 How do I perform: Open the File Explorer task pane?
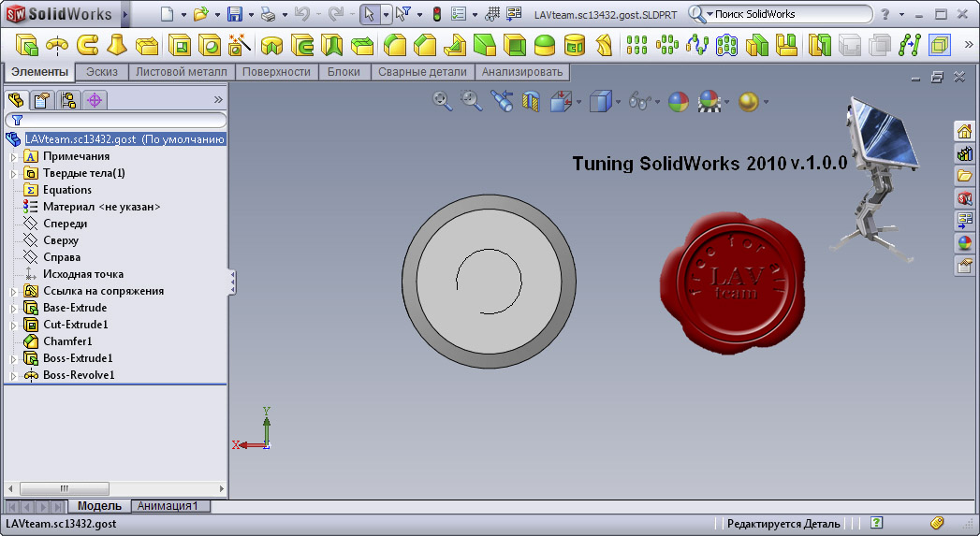964,176
